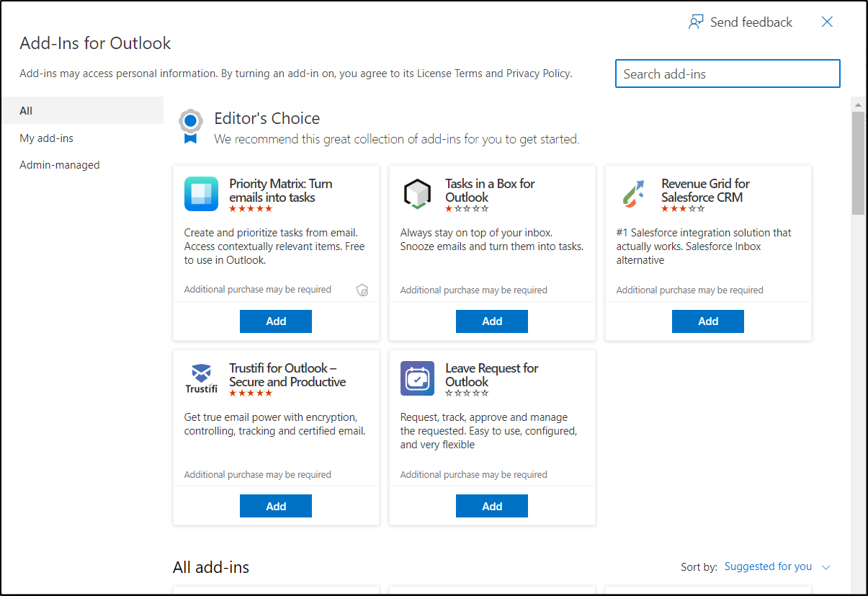
Task: Click the Editor's Choice ribbon badge icon
Action: [189, 126]
